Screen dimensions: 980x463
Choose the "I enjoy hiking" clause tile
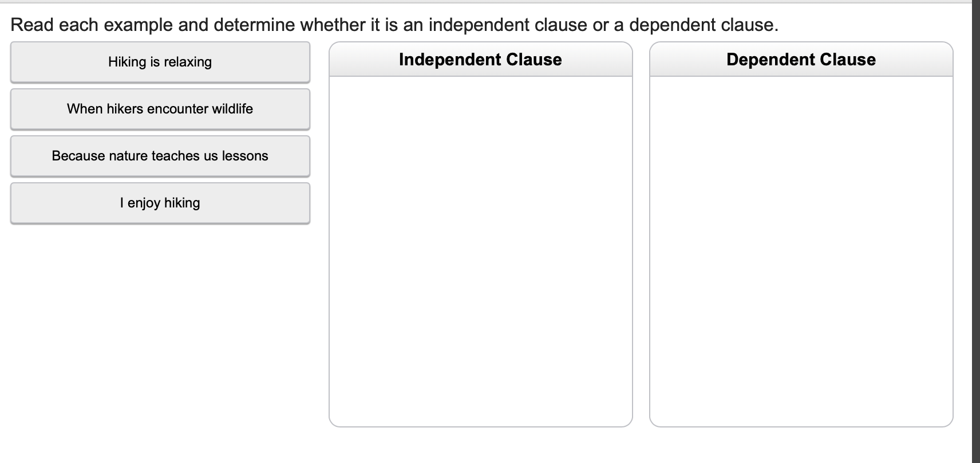[x=160, y=202]
